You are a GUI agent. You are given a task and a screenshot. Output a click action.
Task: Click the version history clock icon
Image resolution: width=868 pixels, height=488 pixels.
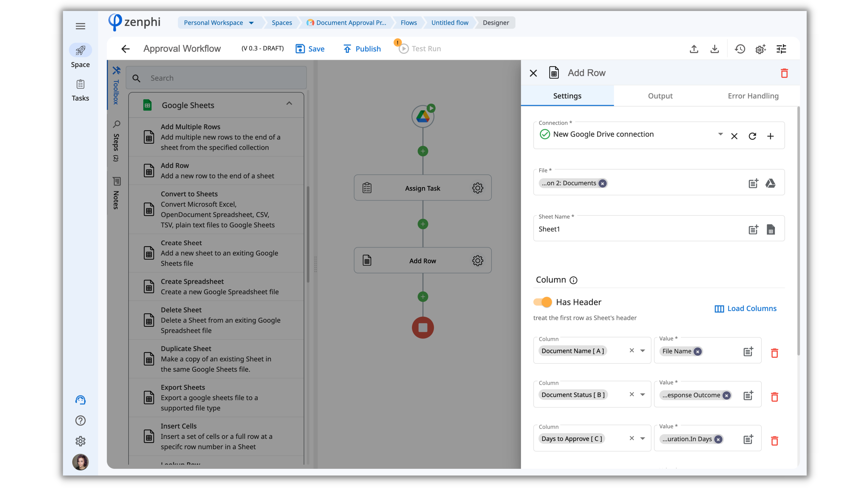[x=740, y=49]
